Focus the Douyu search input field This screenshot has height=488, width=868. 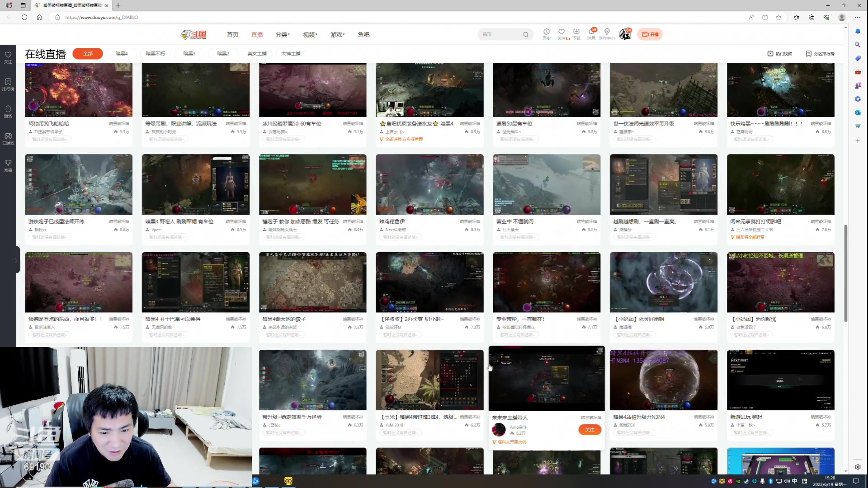point(501,34)
